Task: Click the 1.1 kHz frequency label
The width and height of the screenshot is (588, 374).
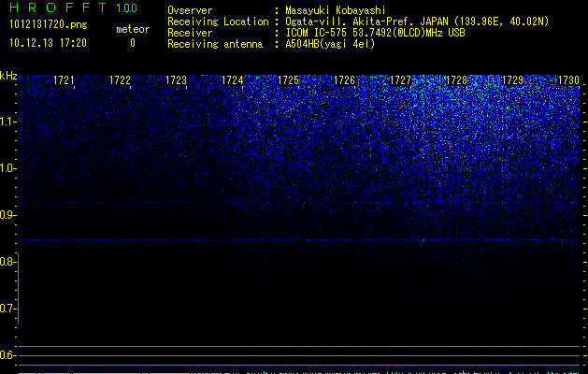Action: pyautogui.click(x=7, y=122)
